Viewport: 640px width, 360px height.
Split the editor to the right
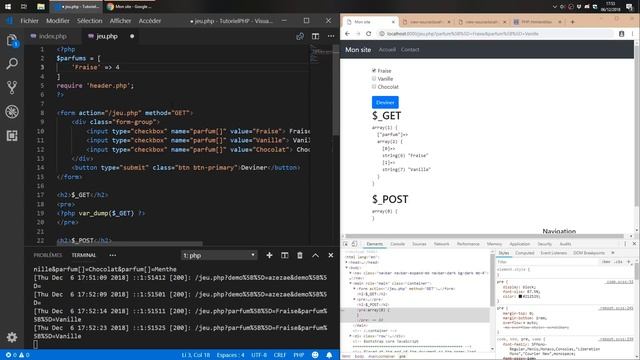316,36
